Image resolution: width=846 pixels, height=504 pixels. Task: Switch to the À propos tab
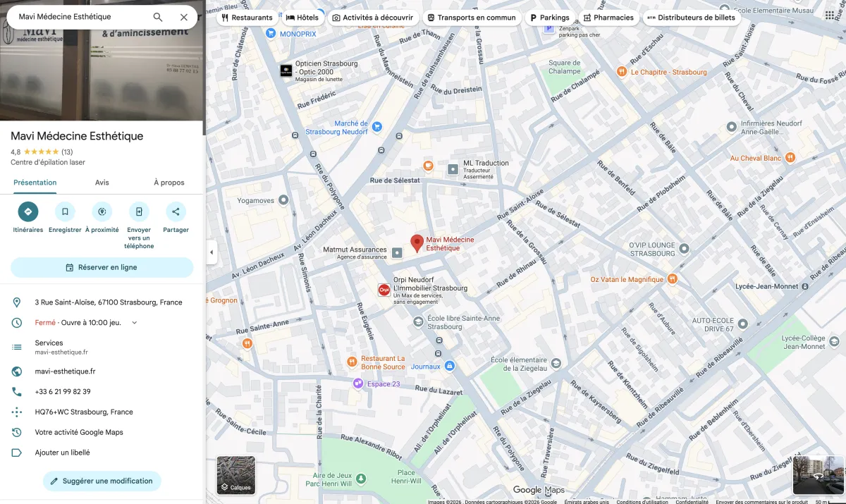169,183
